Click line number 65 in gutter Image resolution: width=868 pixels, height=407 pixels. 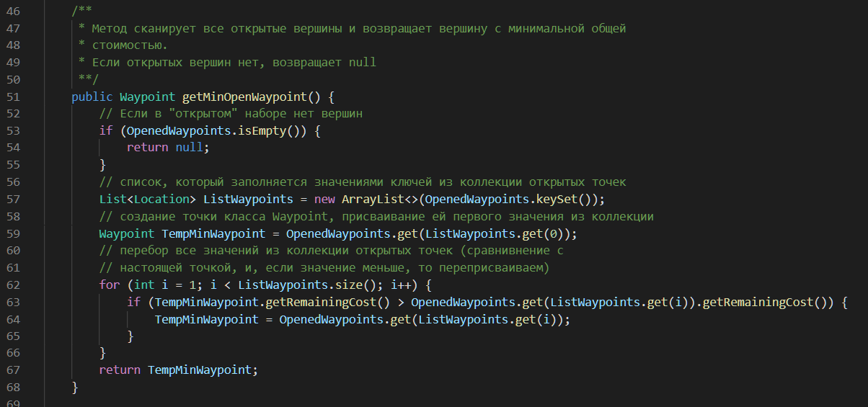(x=13, y=336)
